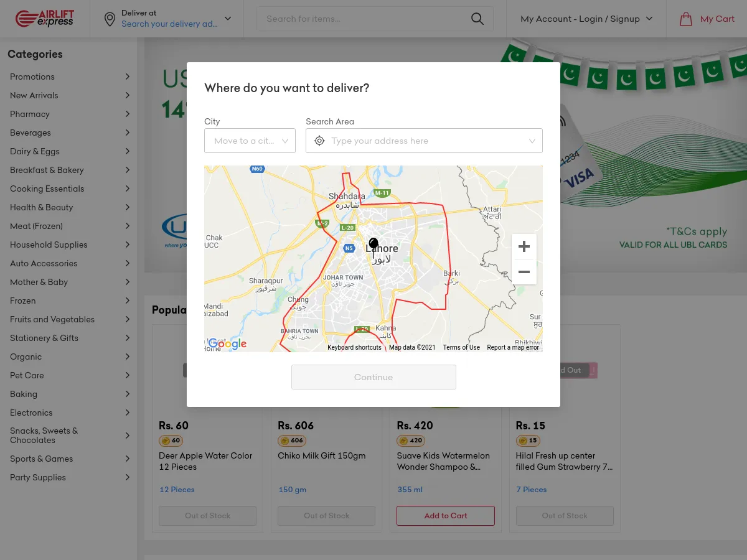Click the 355 ml size label

click(x=410, y=490)
